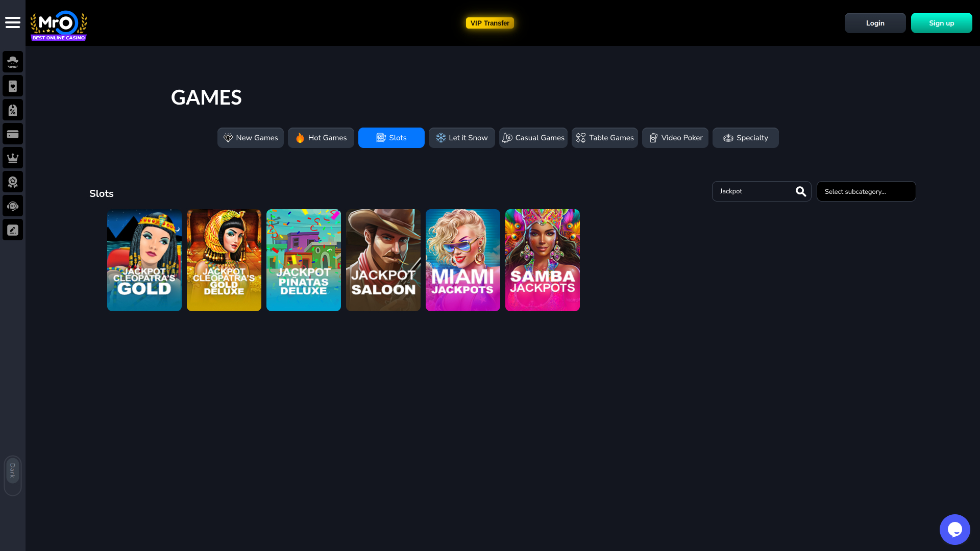Click the credit card banking icon
Screen dimensions: 980x551
[12, 134]
